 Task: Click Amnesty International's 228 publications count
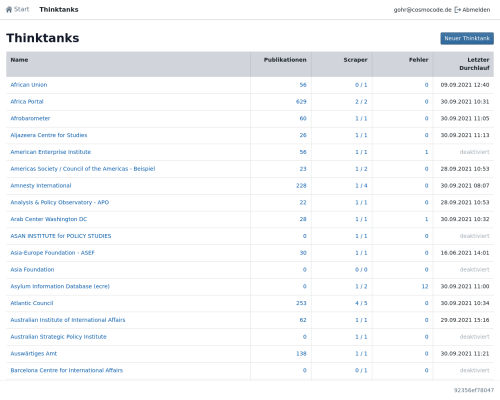301,185
